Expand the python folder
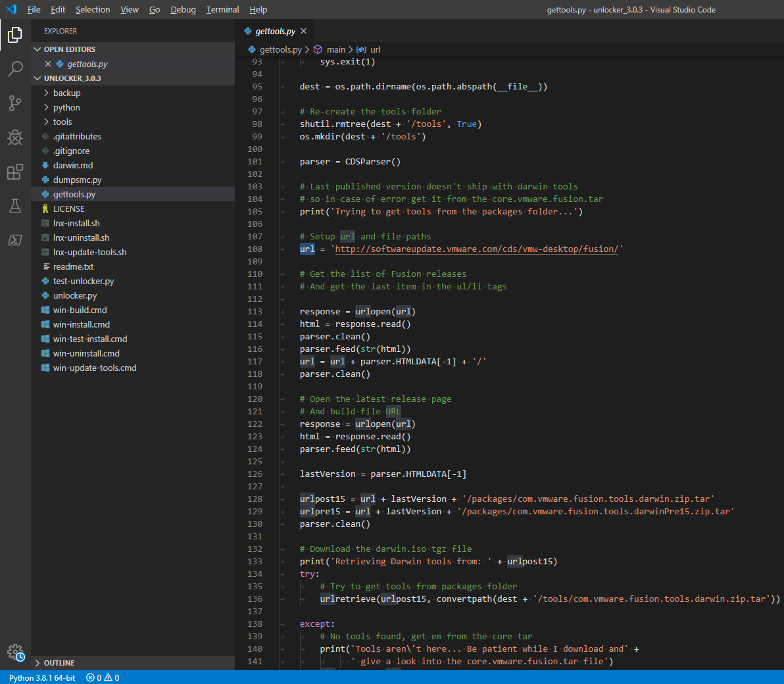Viewport: 784px width, 684px height. pyautogui.click(x=46, y=107)
